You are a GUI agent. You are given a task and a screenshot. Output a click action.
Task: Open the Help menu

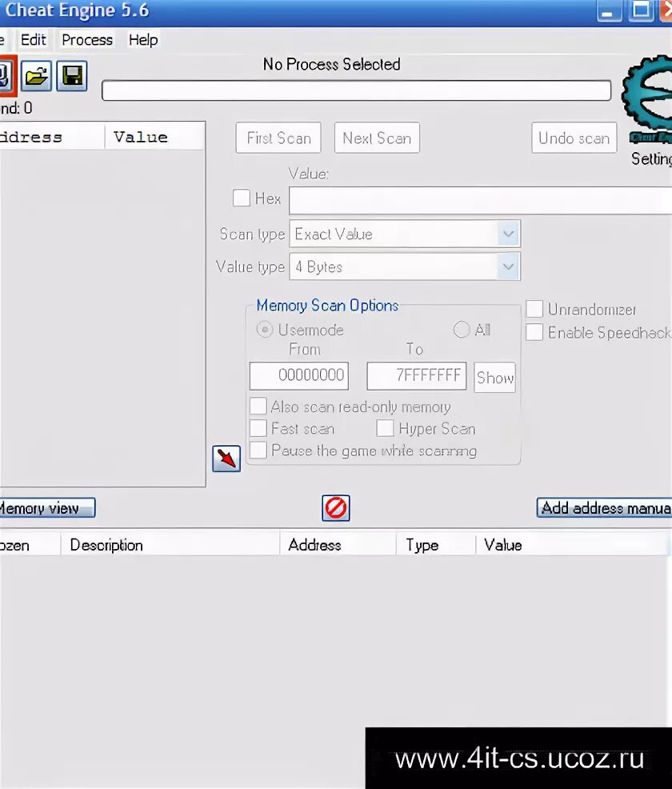(143, 39)
